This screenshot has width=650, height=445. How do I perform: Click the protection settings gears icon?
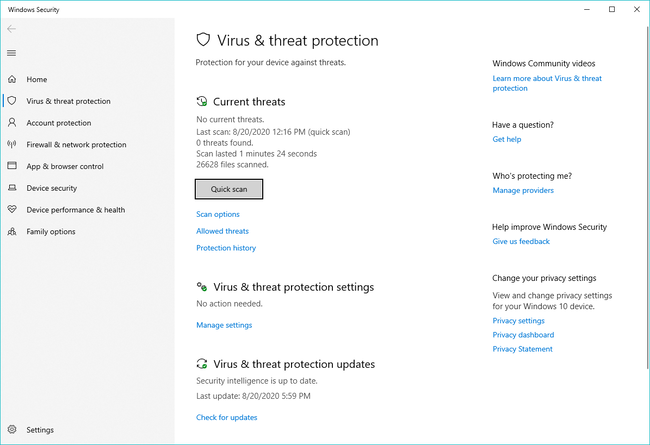(202, 287)
